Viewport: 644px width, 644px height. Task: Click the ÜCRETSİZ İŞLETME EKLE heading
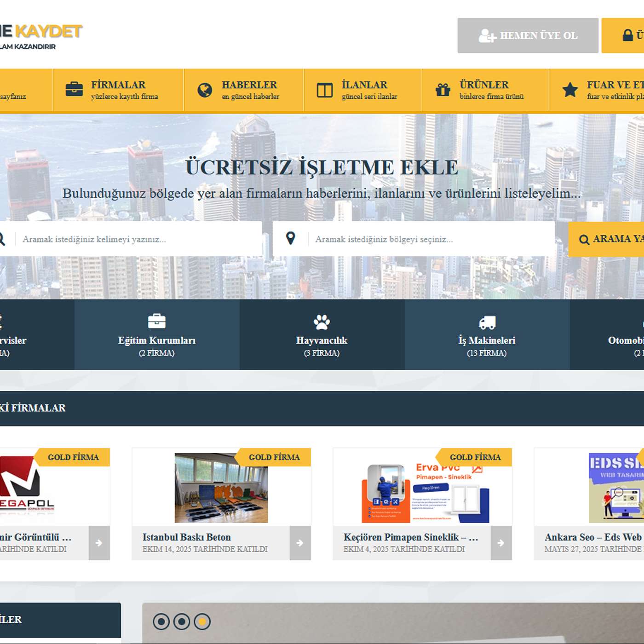click(322, 167)
